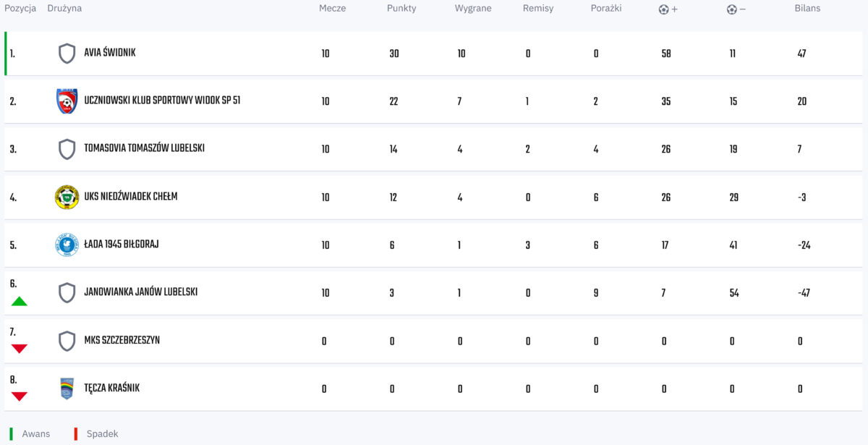
Task: Click Janowianka's 54 goals conceded
Action: coord(734,293)
